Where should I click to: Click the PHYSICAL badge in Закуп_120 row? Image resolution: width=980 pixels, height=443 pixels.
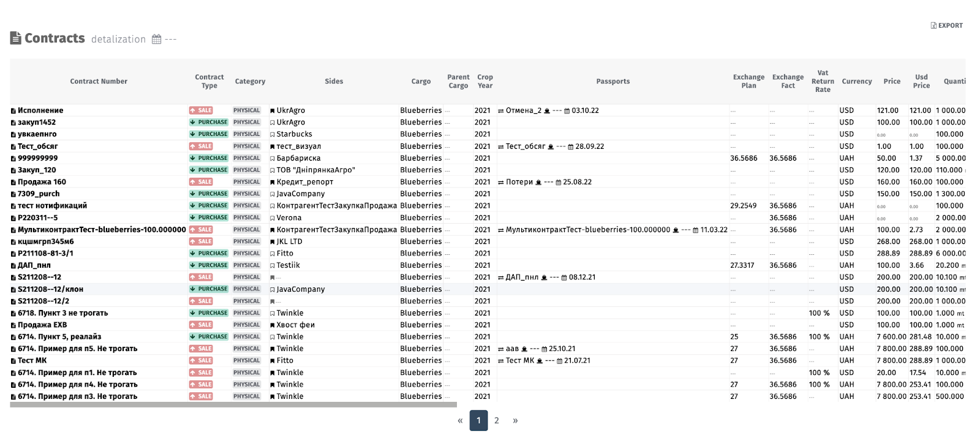(x=247, y=170)
